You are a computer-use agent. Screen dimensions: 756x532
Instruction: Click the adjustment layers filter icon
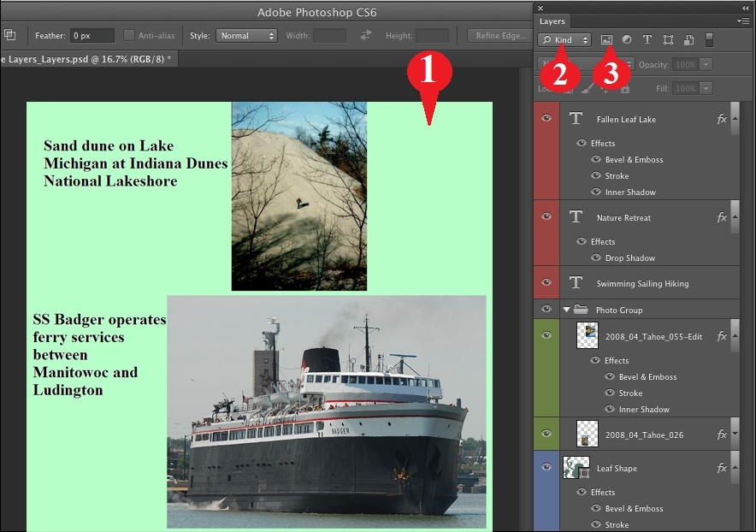pyautogui.click(x=627, y=39)
